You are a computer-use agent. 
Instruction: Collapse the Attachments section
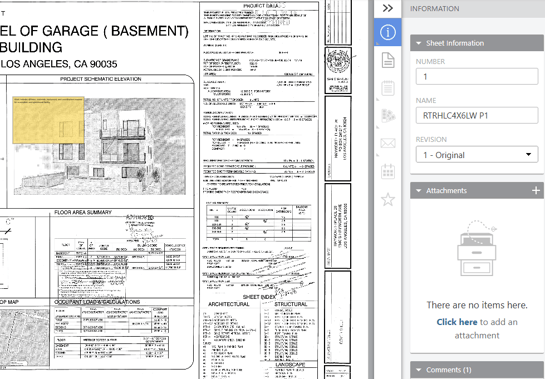click(x=418, y=191)
